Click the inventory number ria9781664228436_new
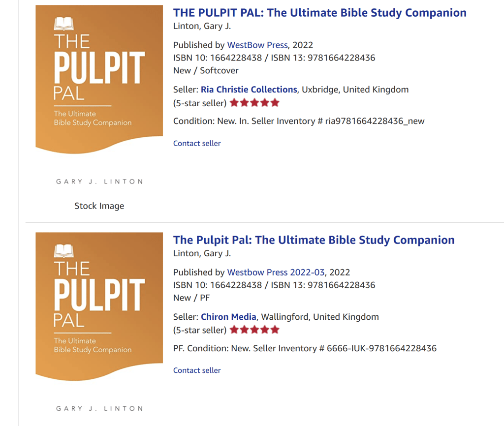The image size is (504, 426). pos(375,121)
